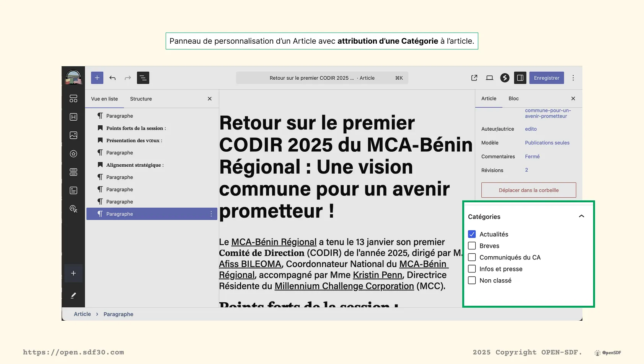644x364 pixels.
Task: Open options for the selected Paragraphe block
Action: pyautogui.click(x=211, y=214)
